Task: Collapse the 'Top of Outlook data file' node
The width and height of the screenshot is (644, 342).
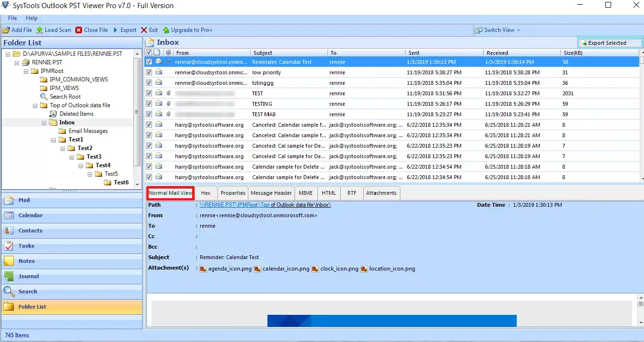Action: [35, 105]
